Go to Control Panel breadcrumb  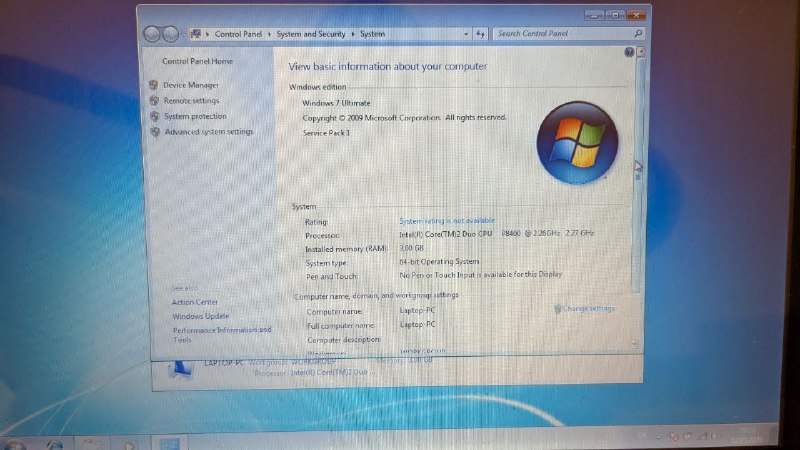[238, 34]
